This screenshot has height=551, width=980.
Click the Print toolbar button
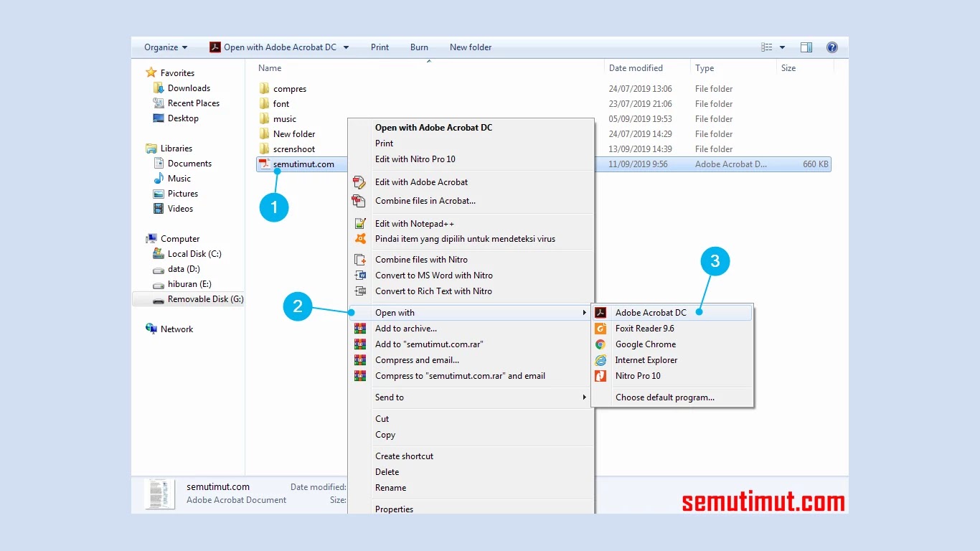click(380, 47)
